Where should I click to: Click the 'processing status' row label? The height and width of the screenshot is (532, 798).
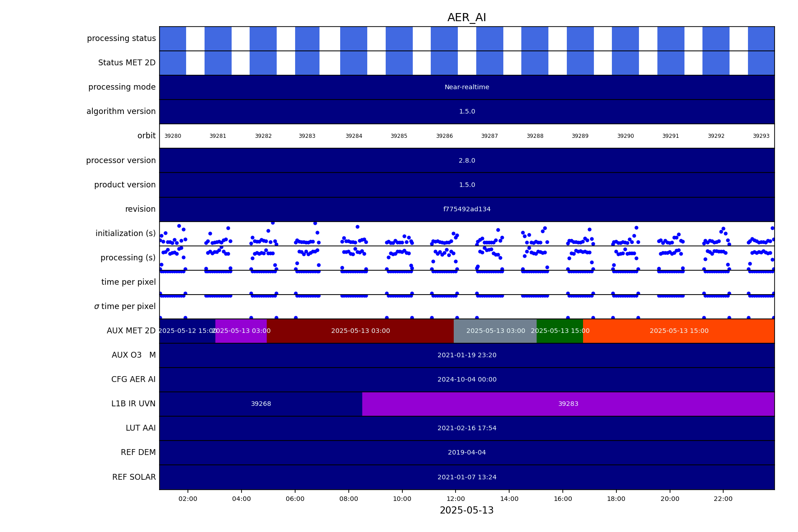pos(121,39)
